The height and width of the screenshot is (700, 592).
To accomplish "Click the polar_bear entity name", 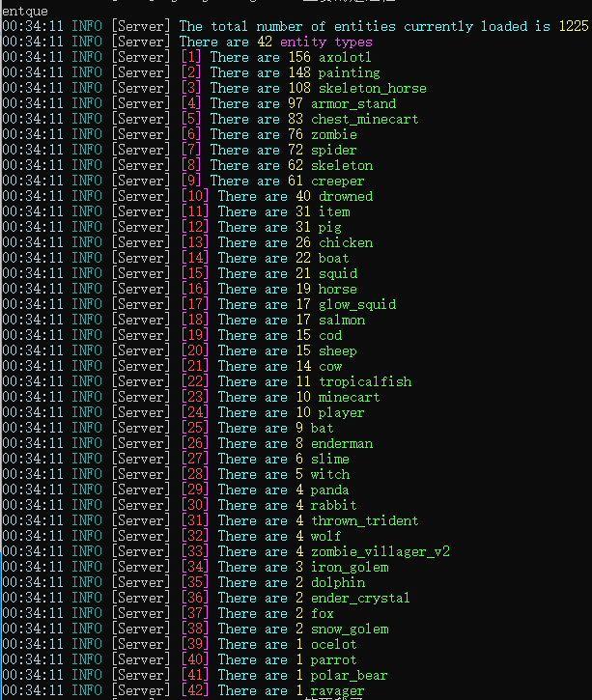I will click(x=350, y=676).
